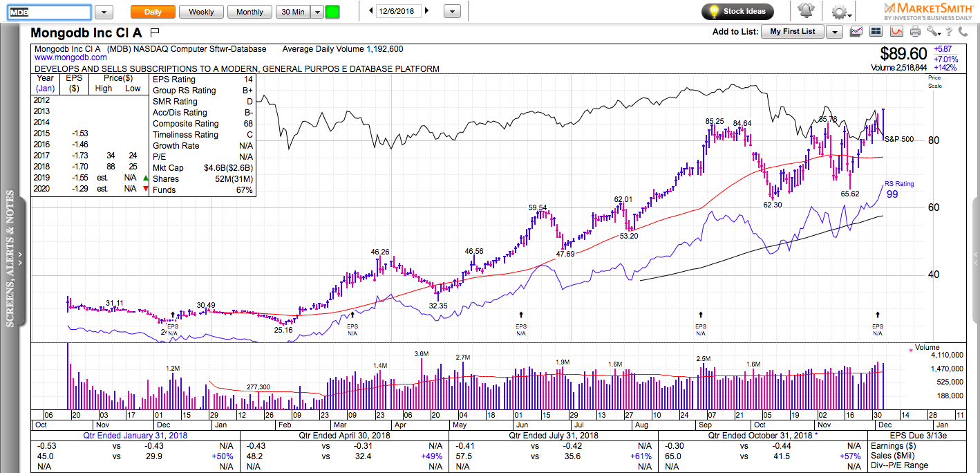Click the EPS Rating row
Screen dimensions: 980x473
203,80
